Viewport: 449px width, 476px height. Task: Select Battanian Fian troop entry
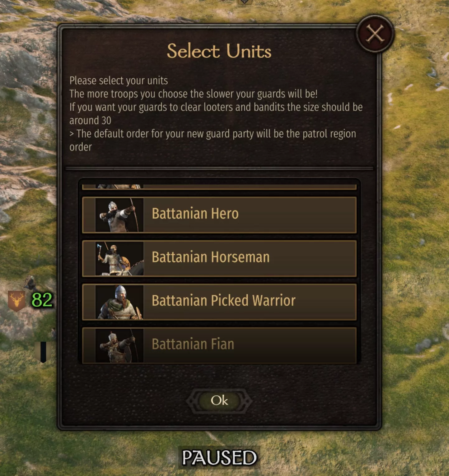point(219,345)
